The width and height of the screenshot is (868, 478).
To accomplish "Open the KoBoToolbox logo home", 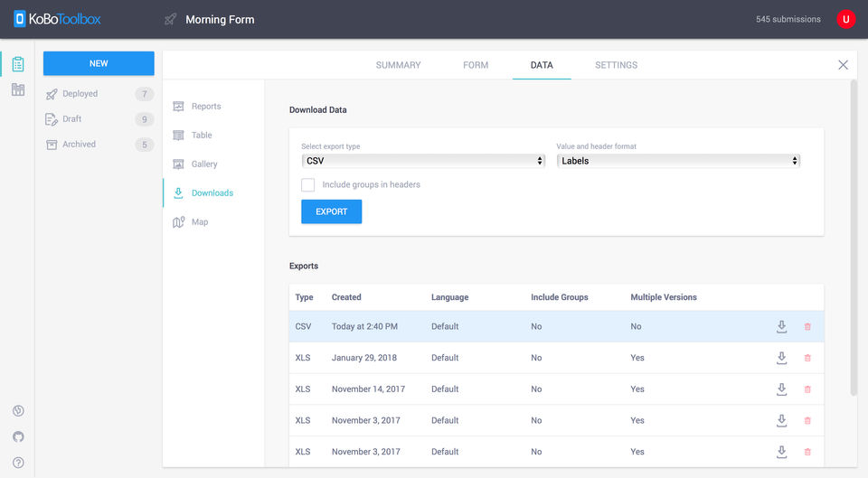I will (x=57, y=19).
